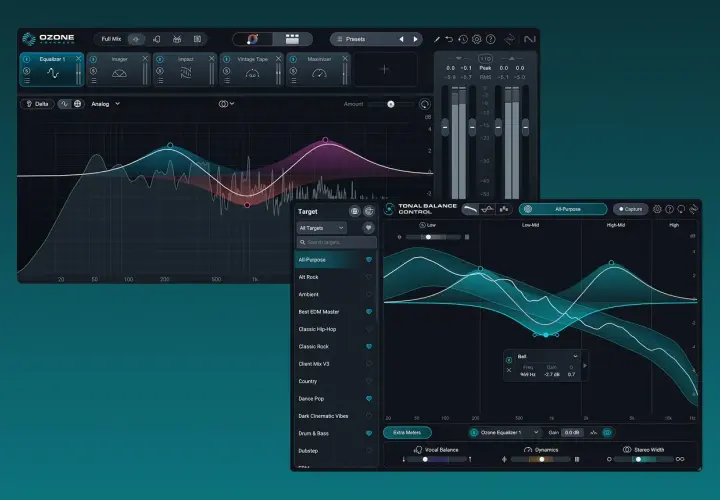Expand the Bell band popup arrow

pyautogui.click(x=585, y=366)
